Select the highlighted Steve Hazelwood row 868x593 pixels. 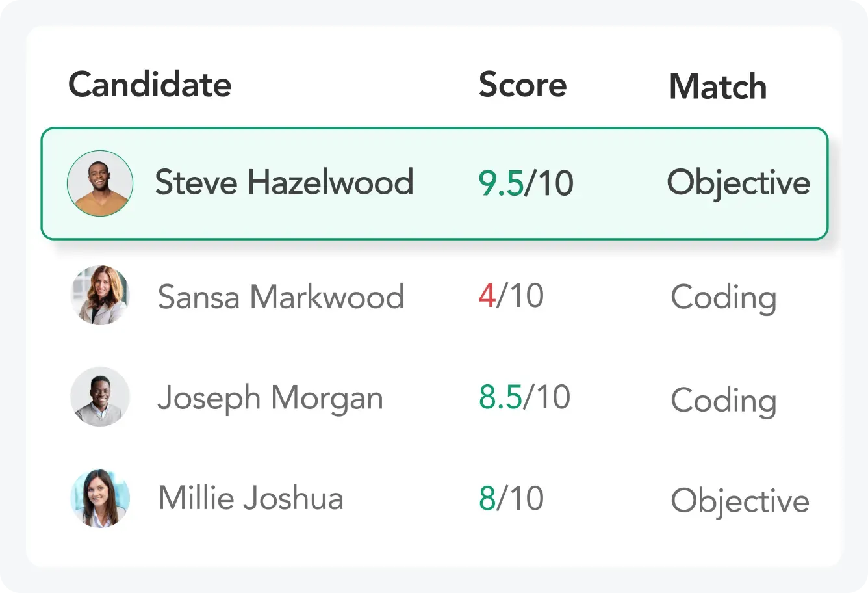pyautogui.click(x=434, y=183)
